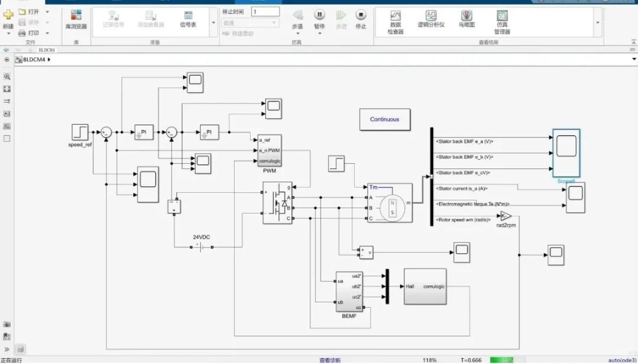Select the second PI controller block

pos(209,132)
